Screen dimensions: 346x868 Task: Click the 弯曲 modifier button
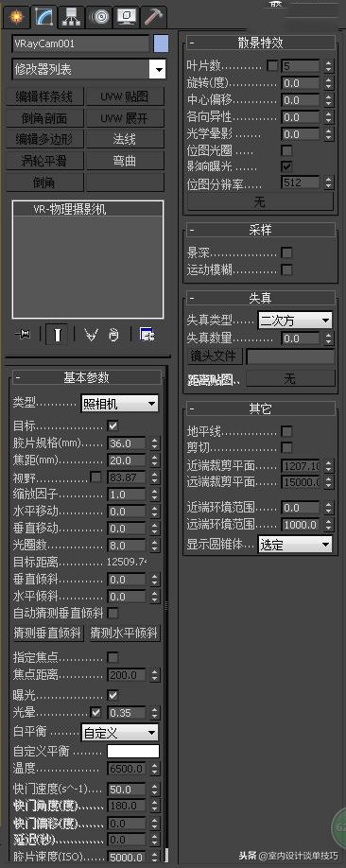pyautogui.click(x=125, y=161)
